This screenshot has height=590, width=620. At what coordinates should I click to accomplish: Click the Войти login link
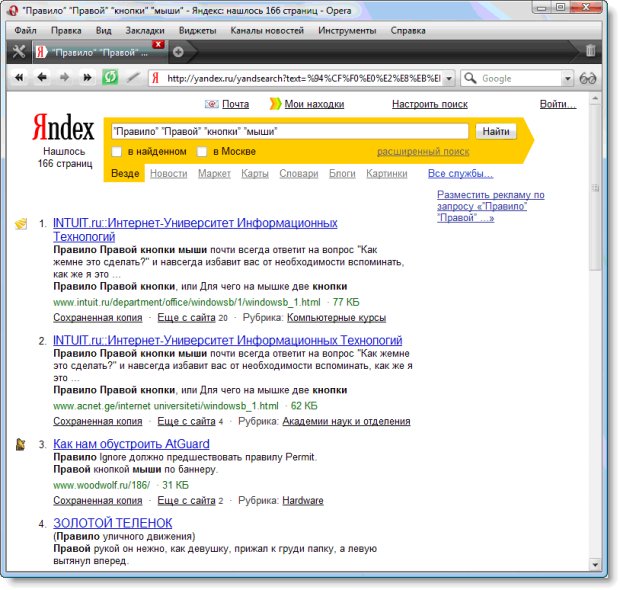point(558,104)
